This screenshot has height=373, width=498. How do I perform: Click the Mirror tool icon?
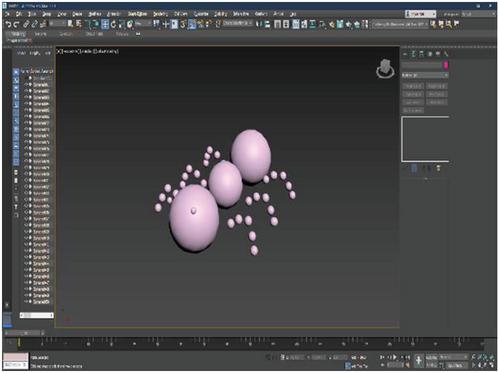259,24
